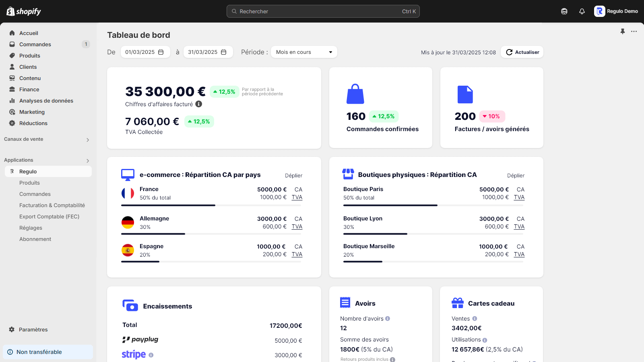
Task: Open Paramètres from the sidebar gear
Action: tap(12, 329)
